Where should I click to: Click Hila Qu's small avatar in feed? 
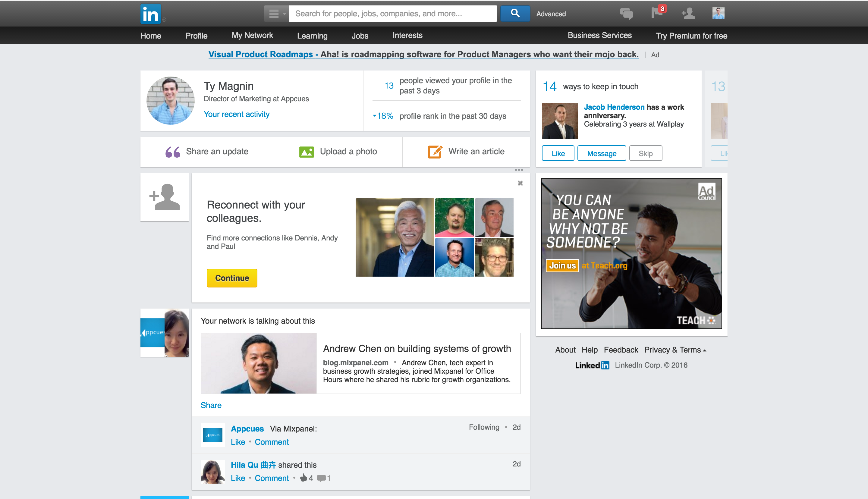click(x=213, y=472)
